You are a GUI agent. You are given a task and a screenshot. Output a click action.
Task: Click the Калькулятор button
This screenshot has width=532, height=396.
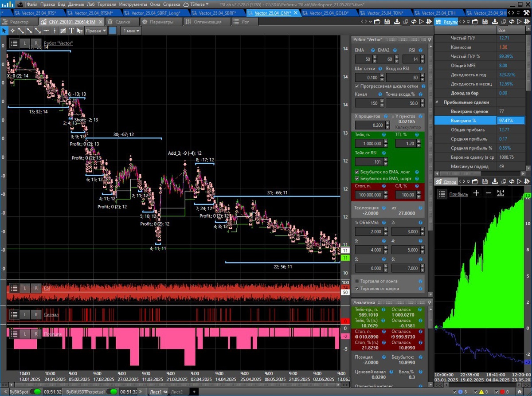tap(408, 127)
